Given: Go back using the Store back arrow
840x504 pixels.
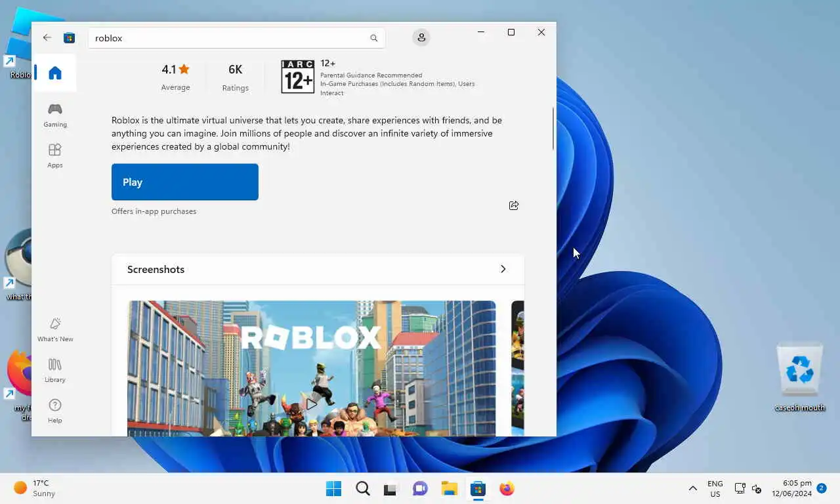Looking at the screenshot, I should pyautogui.click(x=47, y=37).
